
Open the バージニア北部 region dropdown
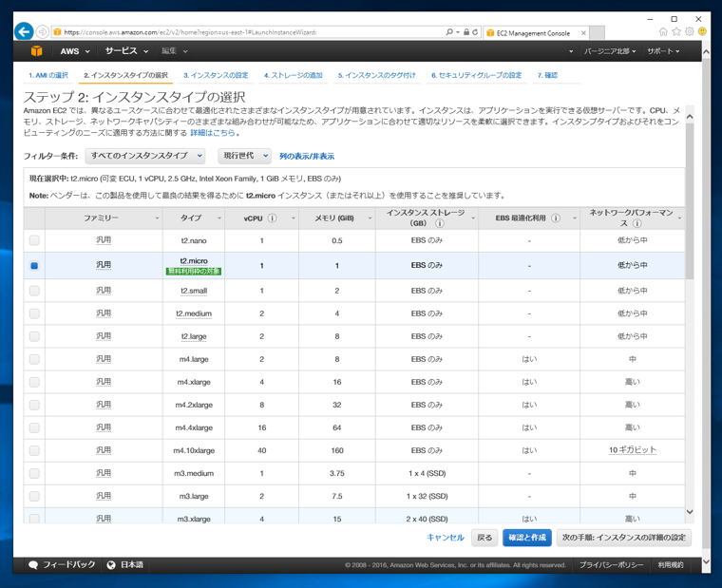[x=610, y=51]
